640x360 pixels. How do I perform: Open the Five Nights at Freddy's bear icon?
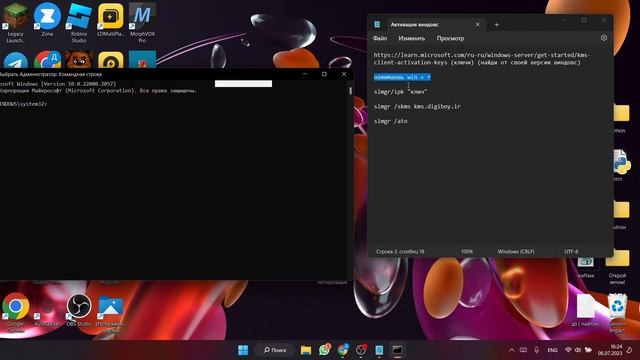tap(79, 60)
